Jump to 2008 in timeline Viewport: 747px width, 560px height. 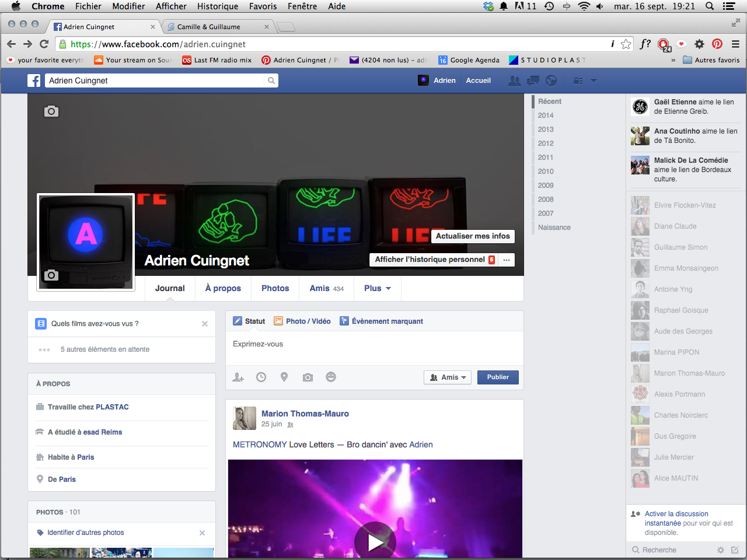546,199
